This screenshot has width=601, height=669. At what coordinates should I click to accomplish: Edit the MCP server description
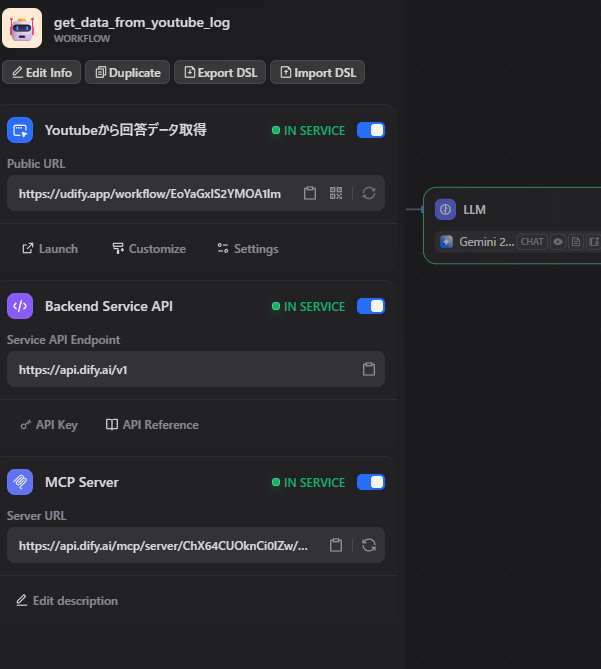pyautogui.click(x=67, y=601)
